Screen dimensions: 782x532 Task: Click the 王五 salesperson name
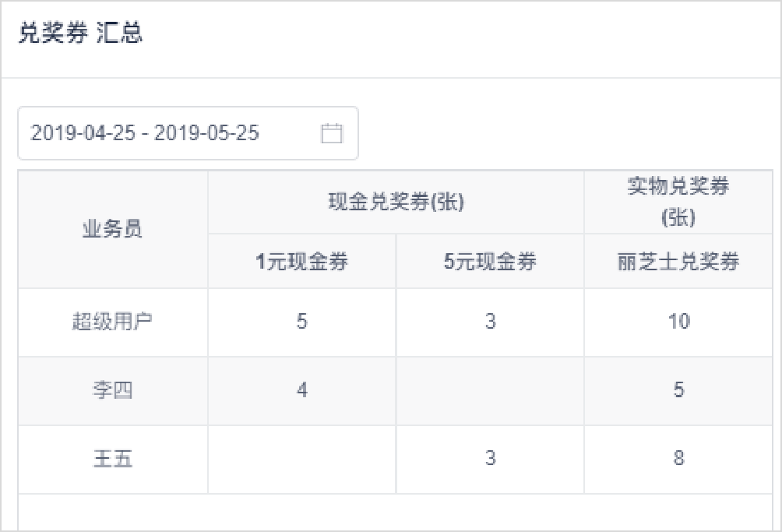pyautogui.click(x=113, y=458)
